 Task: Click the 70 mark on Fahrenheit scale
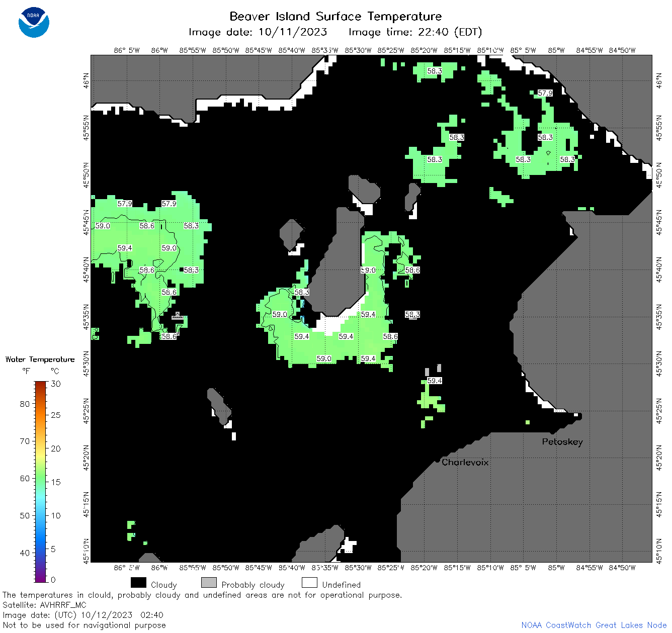coord(25,441)
